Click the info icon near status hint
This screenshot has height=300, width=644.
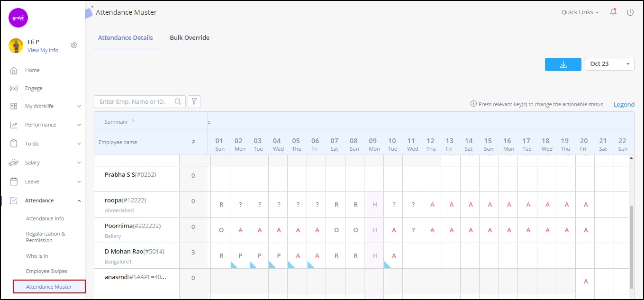click(473, 104)
